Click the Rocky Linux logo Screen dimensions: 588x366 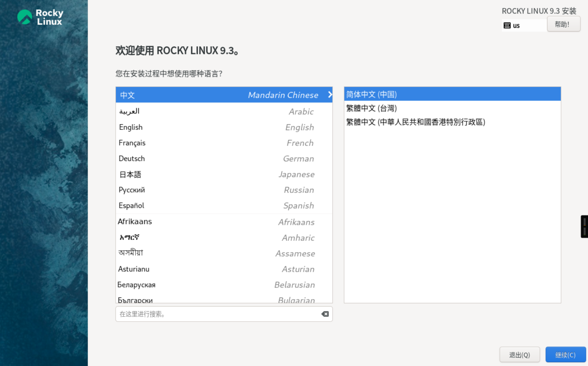pos(40,17)
